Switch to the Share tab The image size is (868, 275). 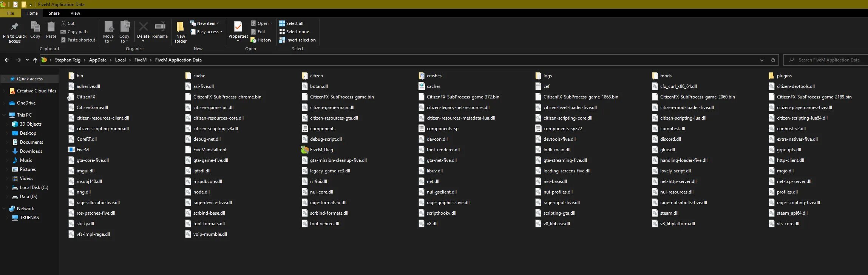(54, 13)
